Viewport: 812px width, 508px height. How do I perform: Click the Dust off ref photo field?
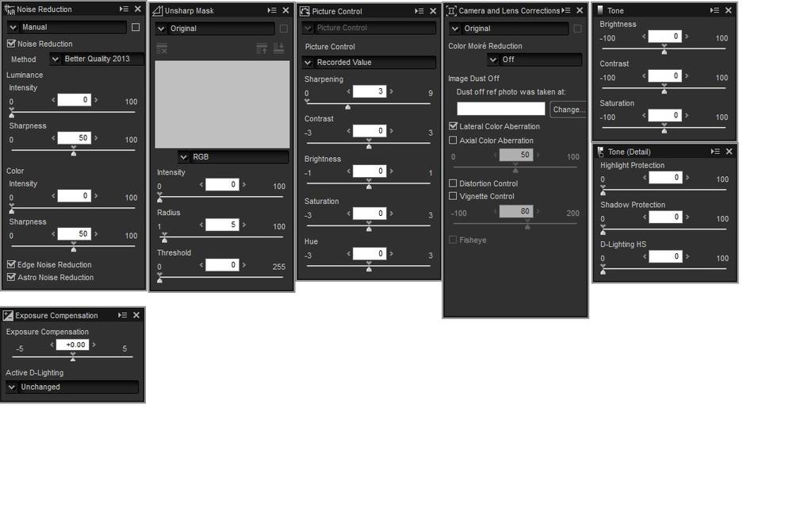coord(501,109)
